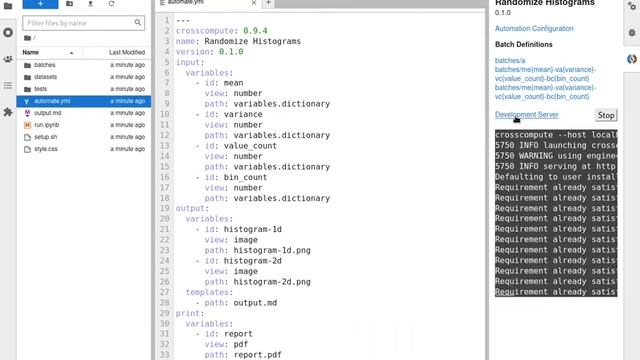Viewport: 640px width, 360px height.
Task: Click the 'crosscompute: 0.9.4' line
Action: (x=221, y=31)
